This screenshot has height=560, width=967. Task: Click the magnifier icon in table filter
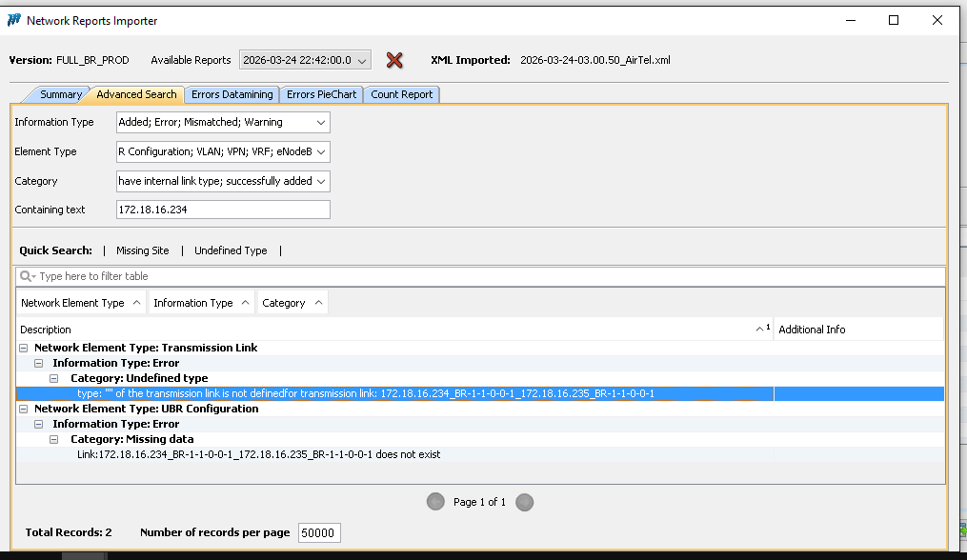(29, 276)
